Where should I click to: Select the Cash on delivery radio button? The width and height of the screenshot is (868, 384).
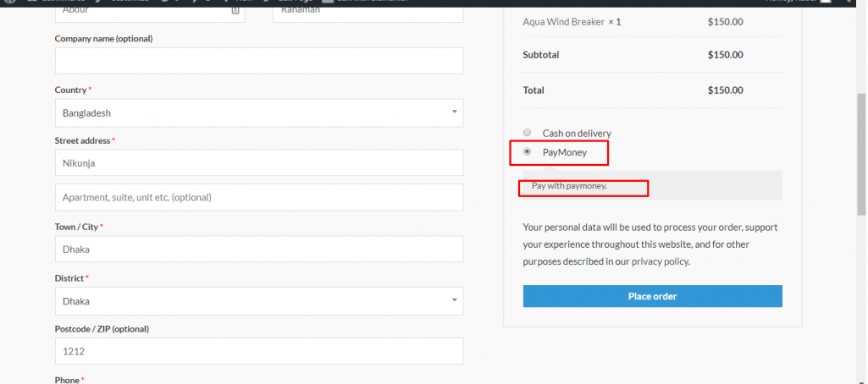[528, 133]
